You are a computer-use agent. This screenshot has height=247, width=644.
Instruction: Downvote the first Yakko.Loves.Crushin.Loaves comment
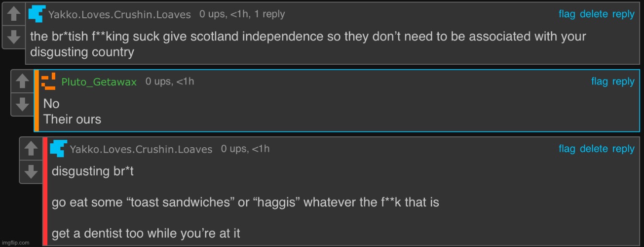(14, 36)
